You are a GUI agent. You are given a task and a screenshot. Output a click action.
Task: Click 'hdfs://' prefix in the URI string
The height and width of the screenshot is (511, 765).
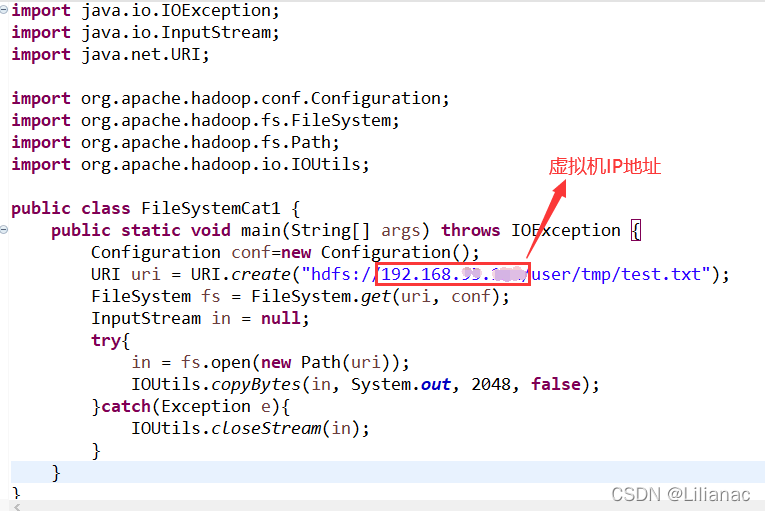344,274
